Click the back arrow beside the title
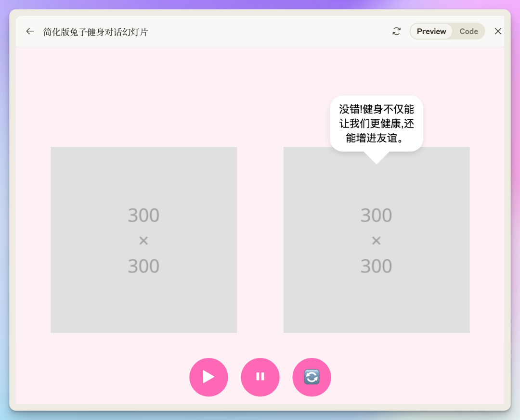This screenshot has height=420, width=520. [30, 31]
